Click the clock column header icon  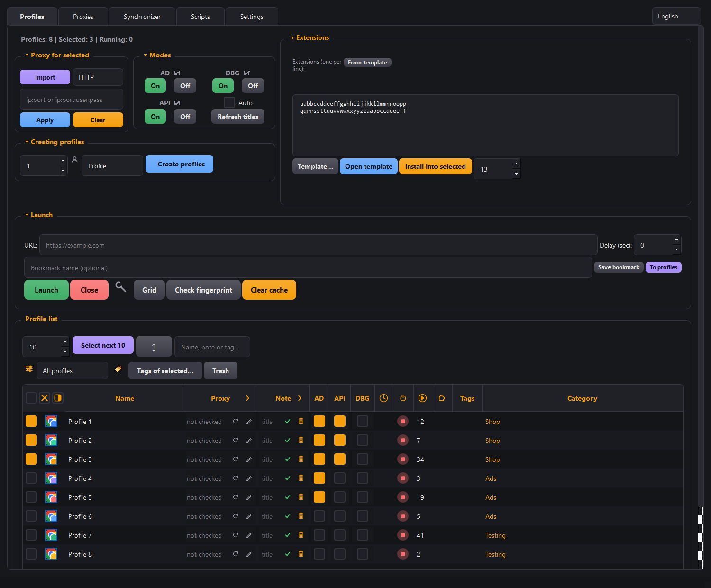click(384, 398)
